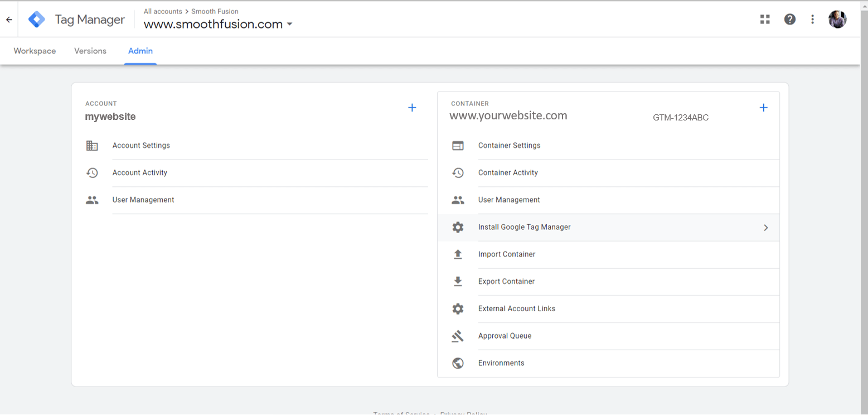Screen dimensions: 868x415
Task: Open the Google apps grid icon
Action: point(765,20)
